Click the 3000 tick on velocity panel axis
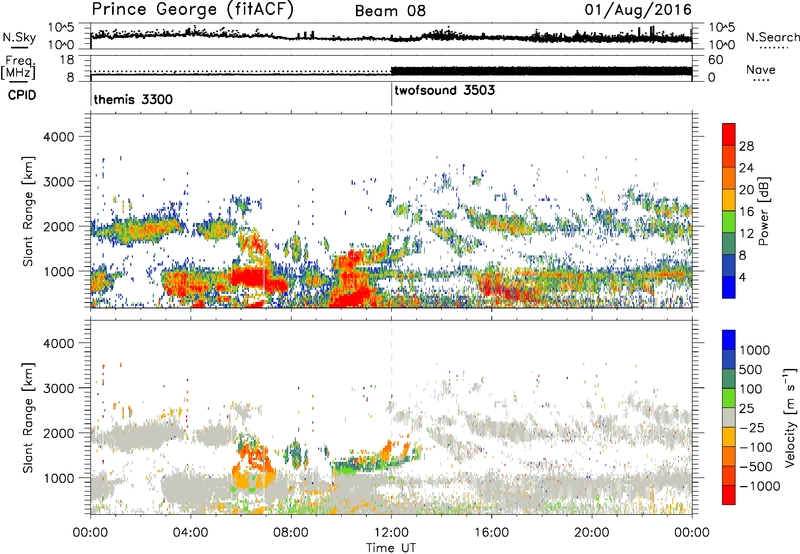800x554 pixels. [58, 388]
